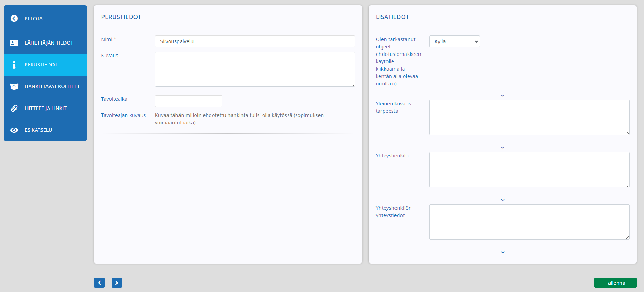644x292 pixels.
Task: Save the form with Tallenna button
Action: tap(615, 283)
